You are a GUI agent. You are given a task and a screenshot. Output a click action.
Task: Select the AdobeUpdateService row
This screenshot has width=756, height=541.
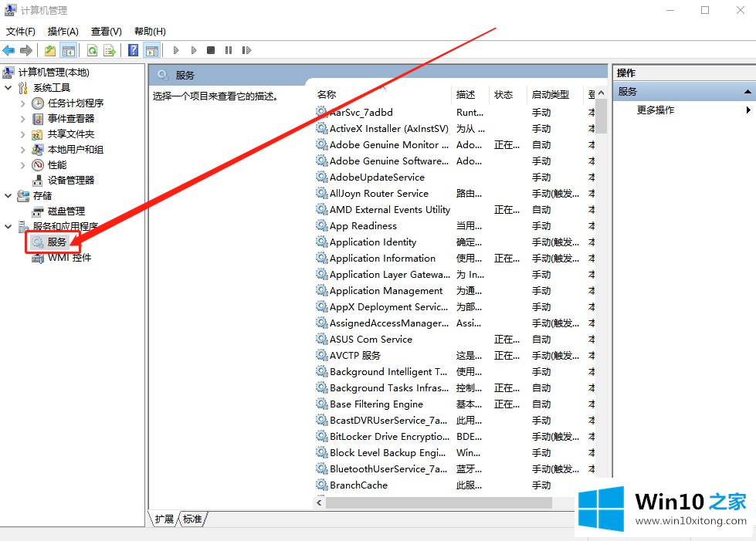(x=377, y=178)
